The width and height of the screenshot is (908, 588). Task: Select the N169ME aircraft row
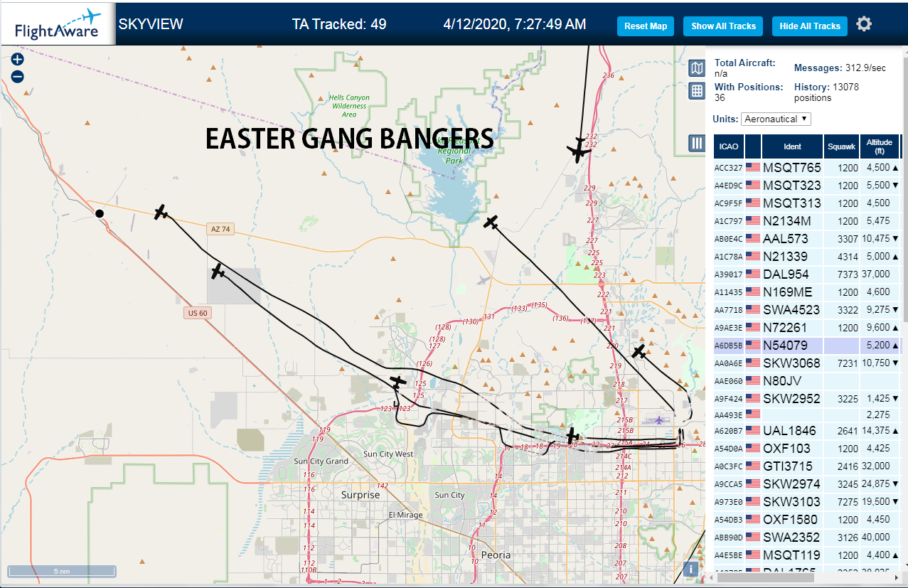pyautogui.click(x=807, y=292)
